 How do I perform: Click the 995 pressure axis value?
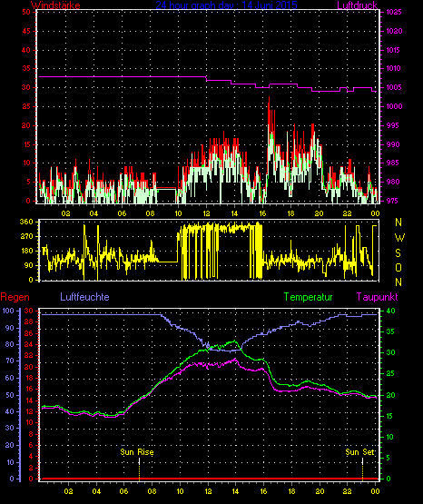pyautogui.click(x=392, y=125)
